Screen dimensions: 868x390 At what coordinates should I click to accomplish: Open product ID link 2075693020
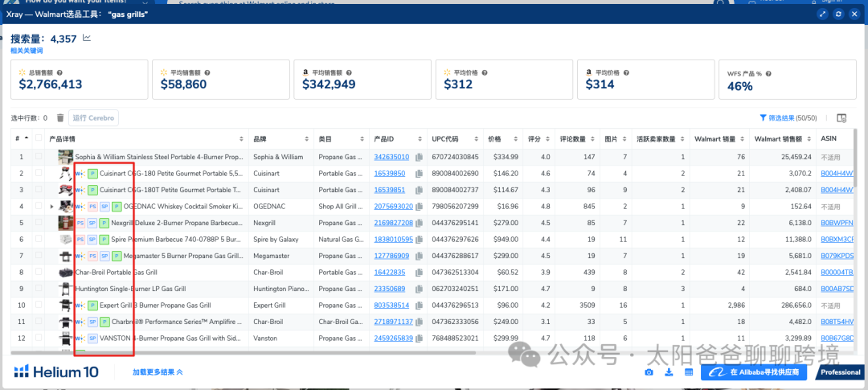pyautogui.click(x=394, y=207)
